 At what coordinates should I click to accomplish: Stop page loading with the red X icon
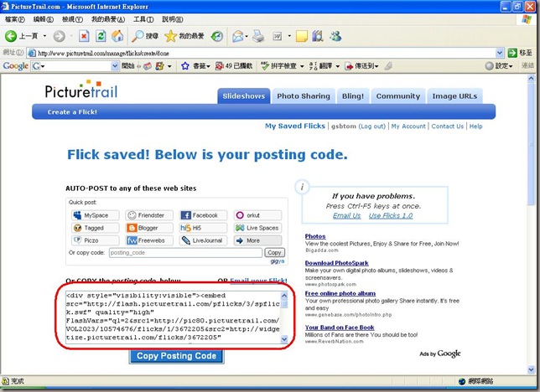click(84, 36)
